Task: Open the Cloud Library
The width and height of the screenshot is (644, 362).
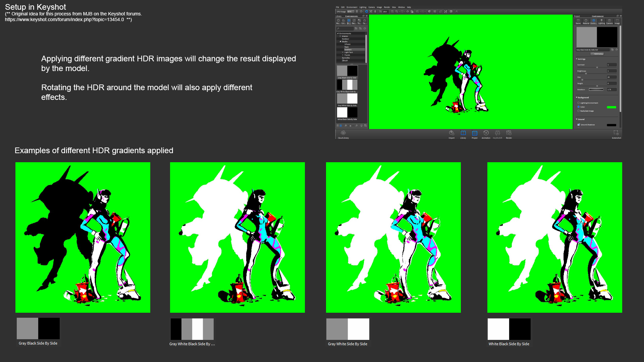Action: tap(343, 134)
